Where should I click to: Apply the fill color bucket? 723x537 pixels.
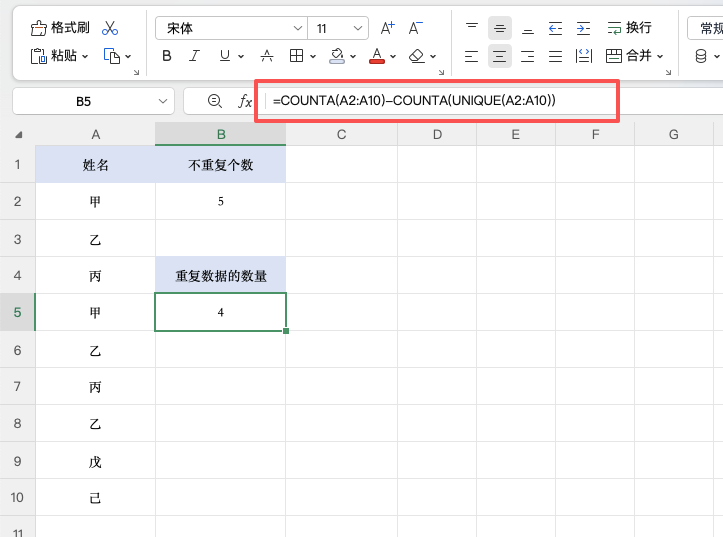(x=337, y=56)
